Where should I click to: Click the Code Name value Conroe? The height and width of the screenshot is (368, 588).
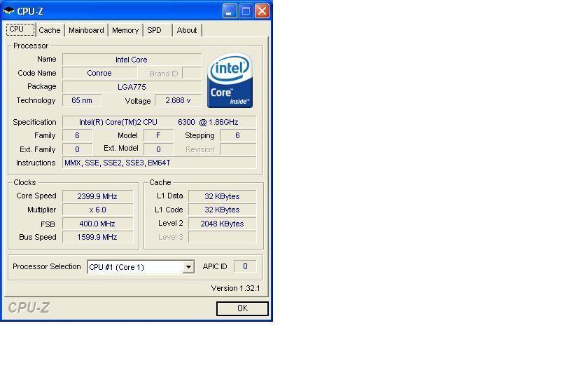coord(99,73)
